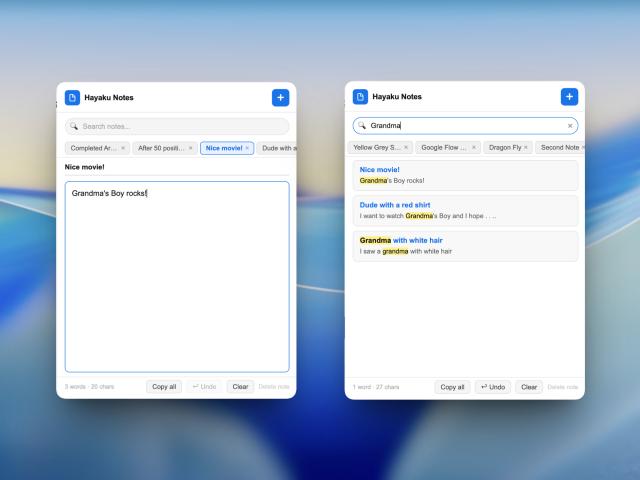Clear the Grandma search with the x icon
Image resolution: width=640 pixels, height=480 pixels.
pyautogui.click(x=570, y=126)
